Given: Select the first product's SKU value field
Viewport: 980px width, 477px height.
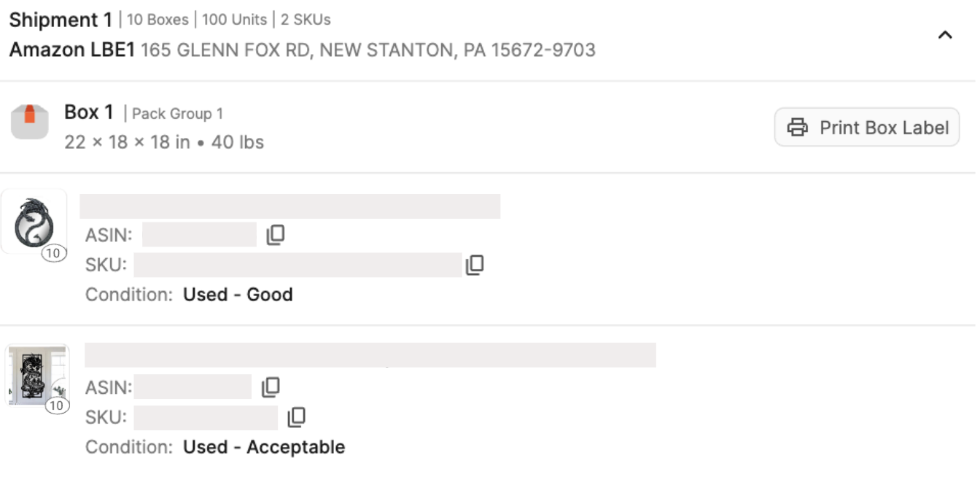Looking at the screenshot, I should pyautogui.click(x=297, y=265).
